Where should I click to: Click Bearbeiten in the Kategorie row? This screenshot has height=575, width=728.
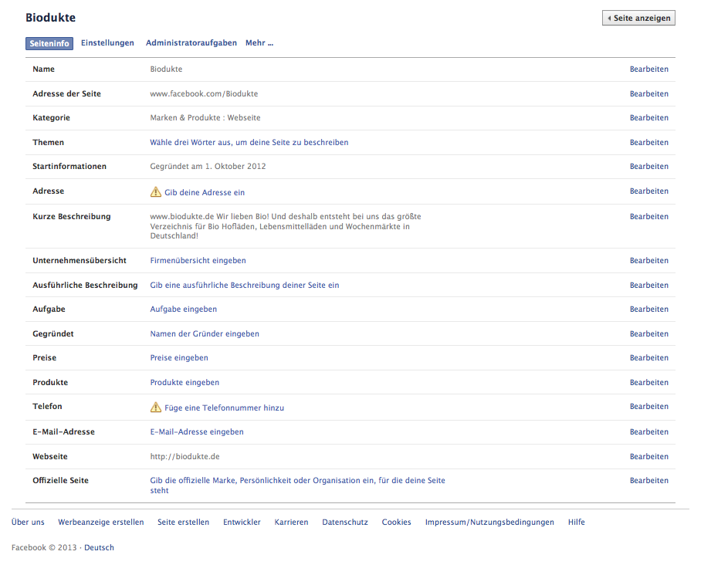pos(648,118)
